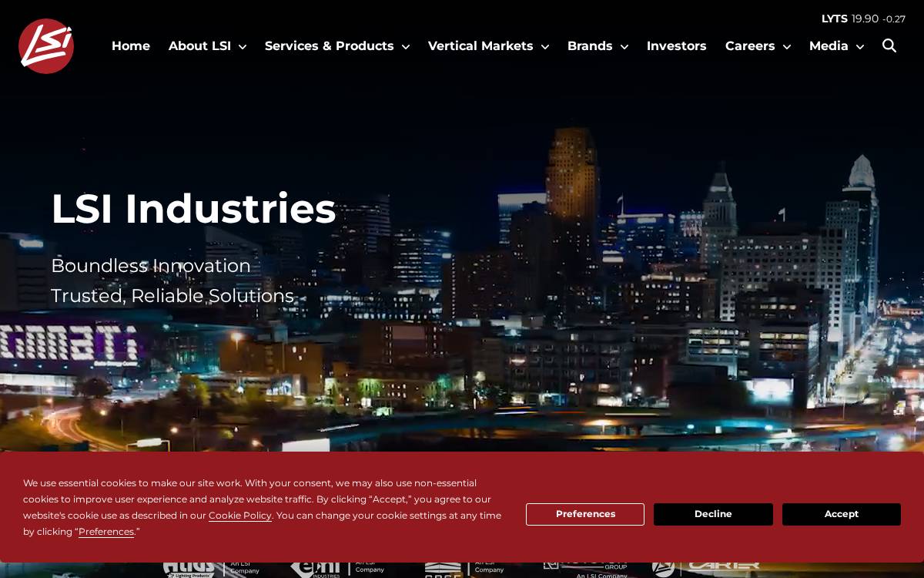Image resolution: width=924 pixels, height=578 pixels.
Task: Expand the Services & Products chevron
Action: point(406,47)
